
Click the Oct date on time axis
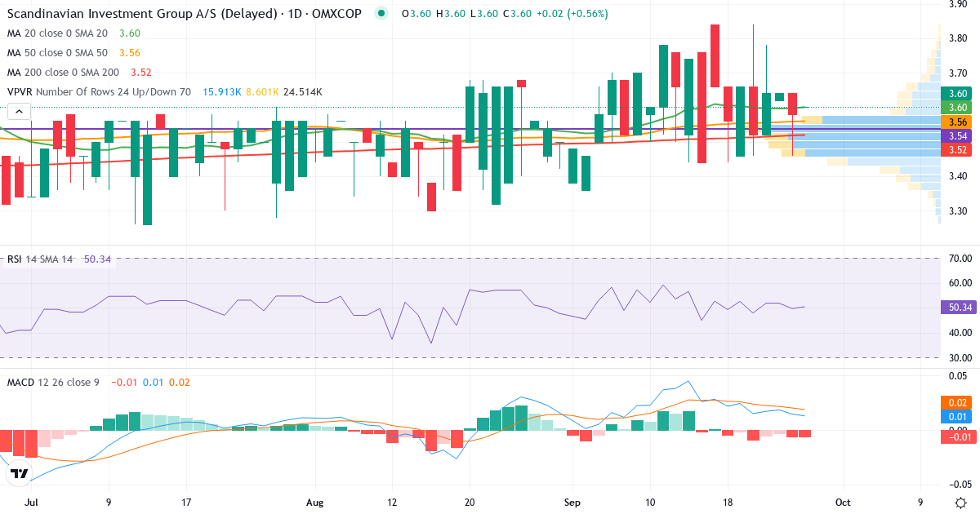(843, 503)
